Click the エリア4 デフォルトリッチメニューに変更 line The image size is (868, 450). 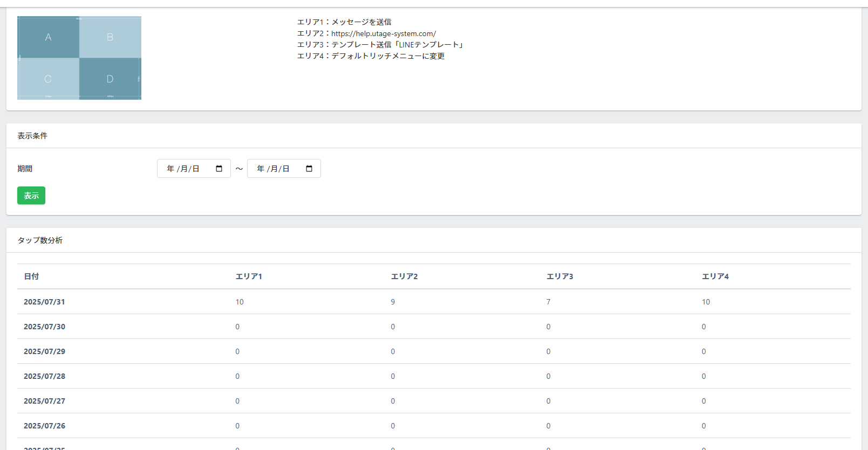coord(371,56)
